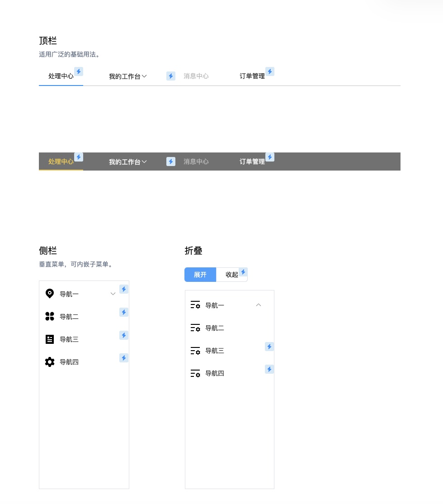Select 导航四 label in 折叠 menu
Screen dimensions: 443x504
pos(215,373)
